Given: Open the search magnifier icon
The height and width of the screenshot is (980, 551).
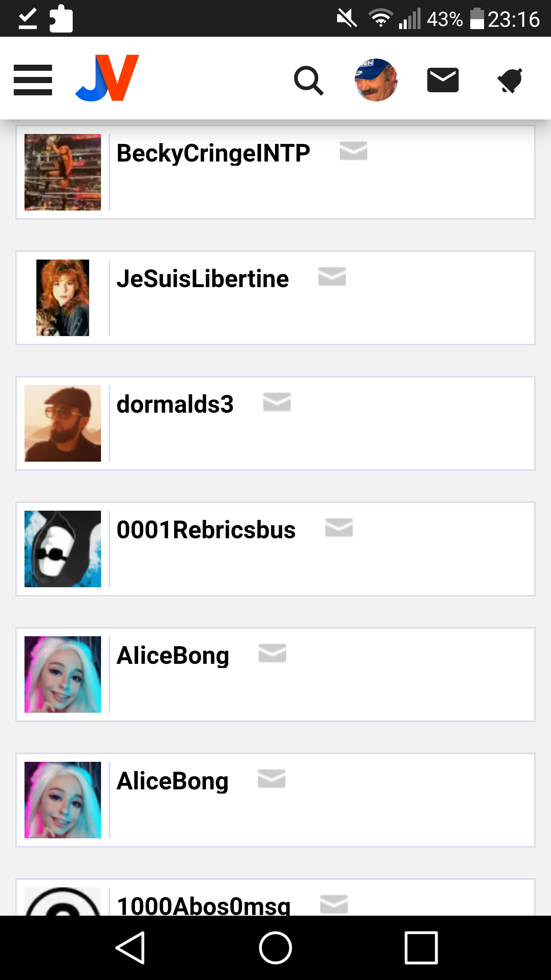Looking at the screenshot, I should (309, 80).
